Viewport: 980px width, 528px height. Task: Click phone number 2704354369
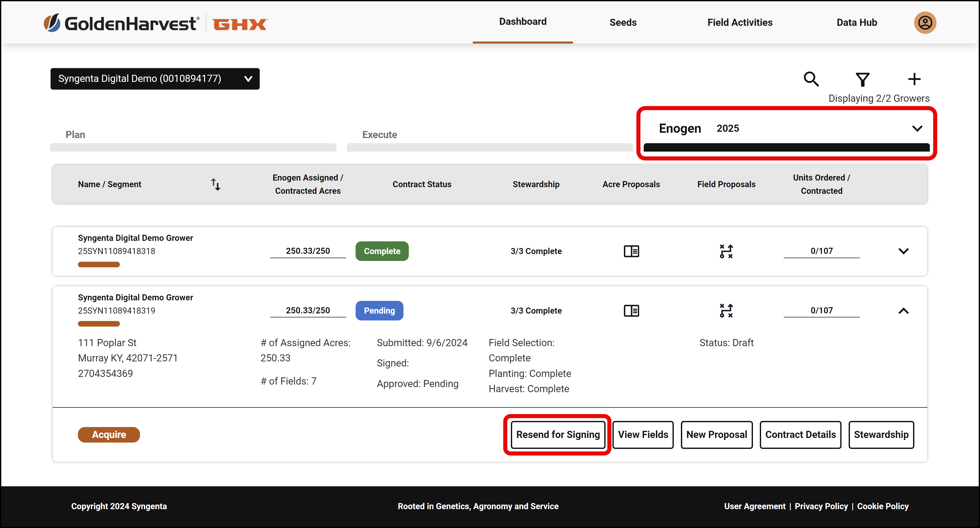click(x=105, y=373)
